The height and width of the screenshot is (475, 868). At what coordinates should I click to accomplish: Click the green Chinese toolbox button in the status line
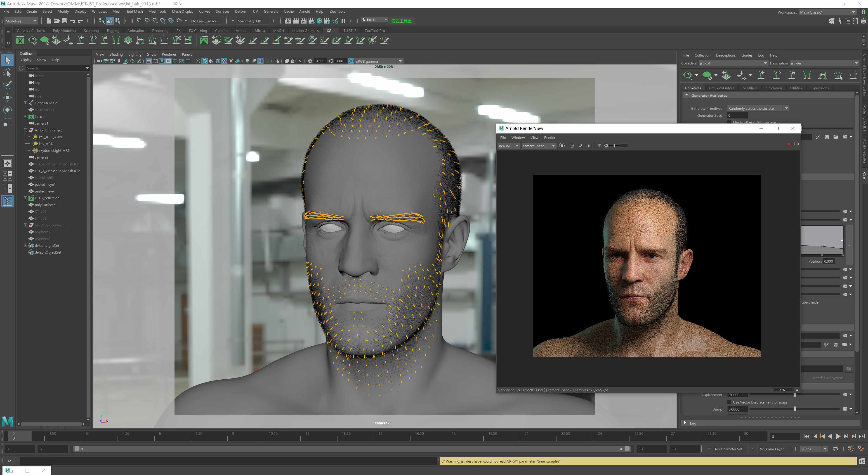pos(401,21)
